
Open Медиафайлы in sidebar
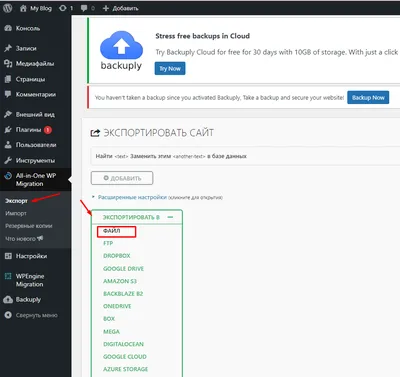point(35,64)
